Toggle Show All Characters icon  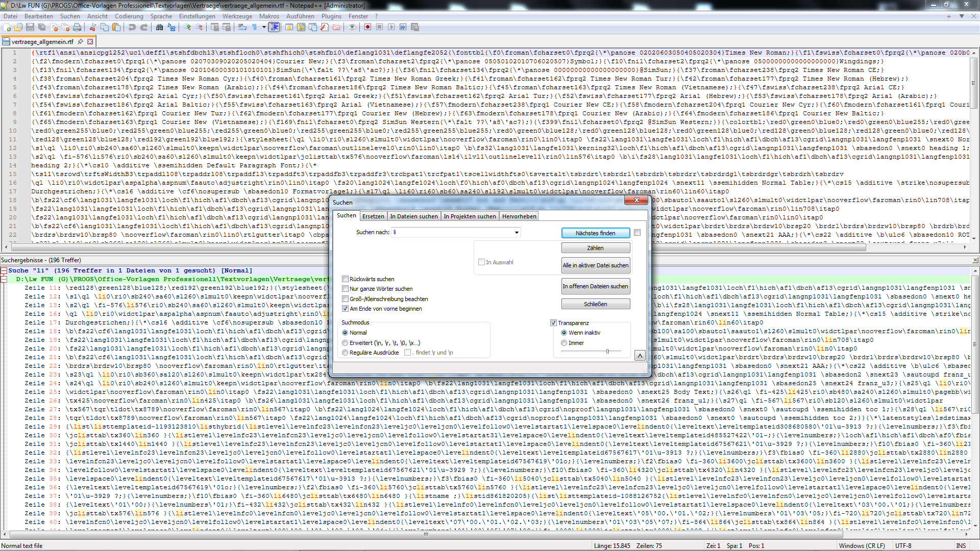tap(255, 27)
